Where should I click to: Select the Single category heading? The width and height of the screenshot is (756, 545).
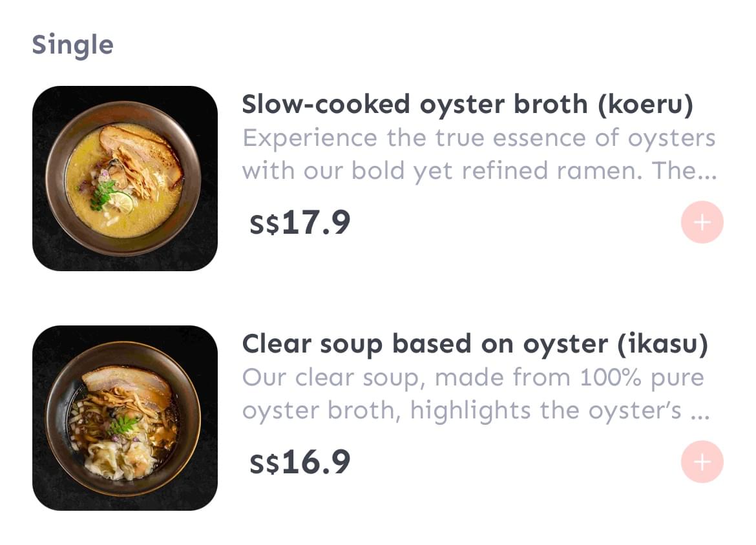pyautogui.click(x=73, y=46)
